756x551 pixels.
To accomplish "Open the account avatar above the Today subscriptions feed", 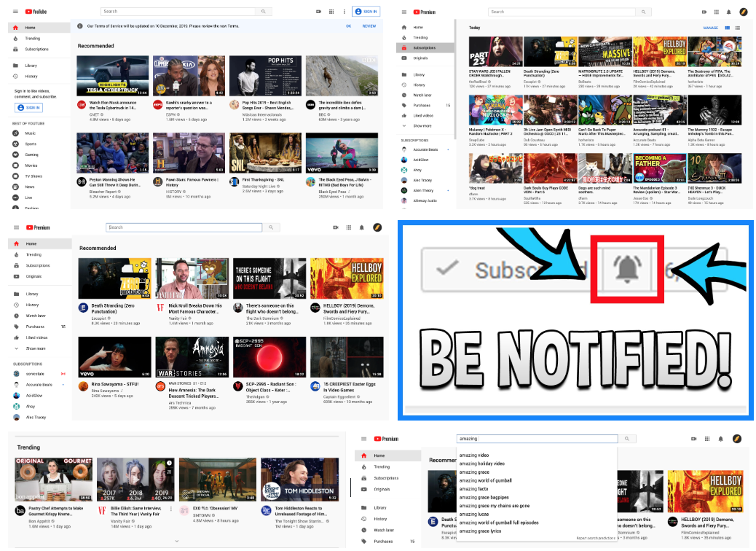I will (x=744, y=12).
